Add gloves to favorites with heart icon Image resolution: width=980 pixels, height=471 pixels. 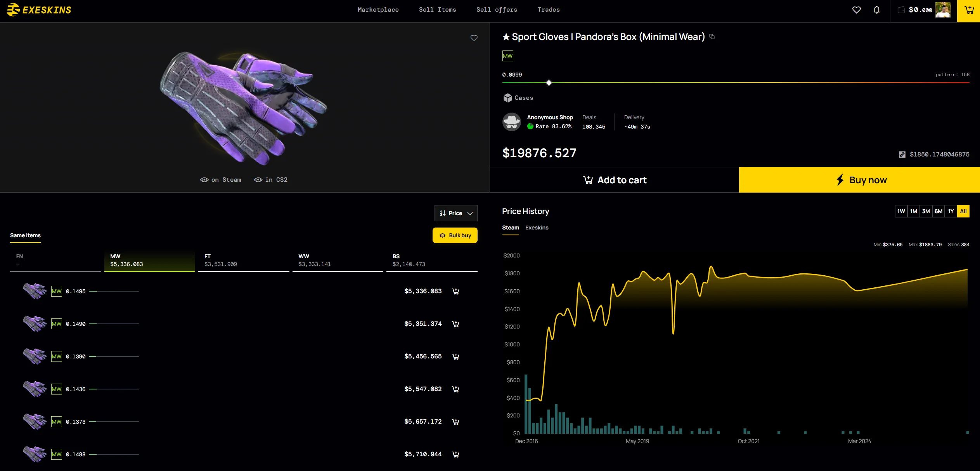point(474,38)
